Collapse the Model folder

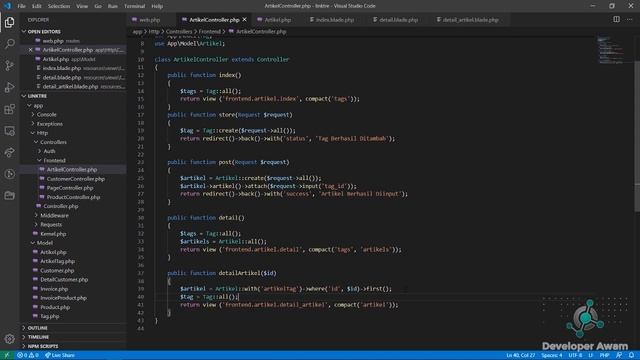click(x=44, y=243)
